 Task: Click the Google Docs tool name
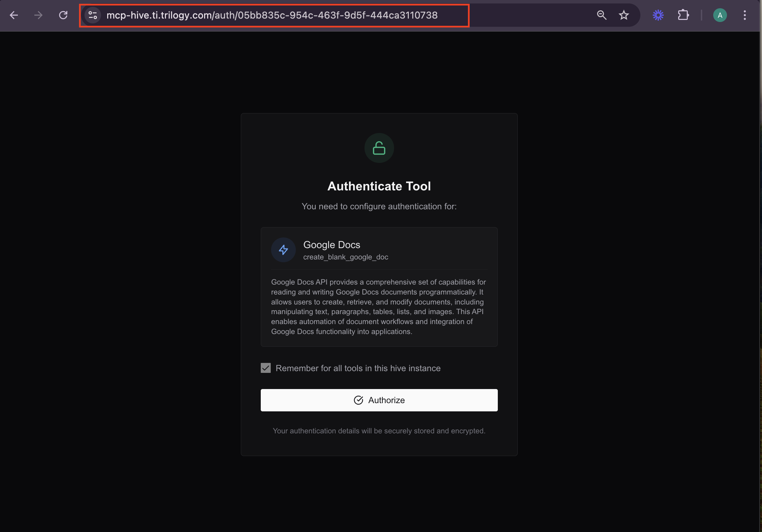tap(332, 245)
